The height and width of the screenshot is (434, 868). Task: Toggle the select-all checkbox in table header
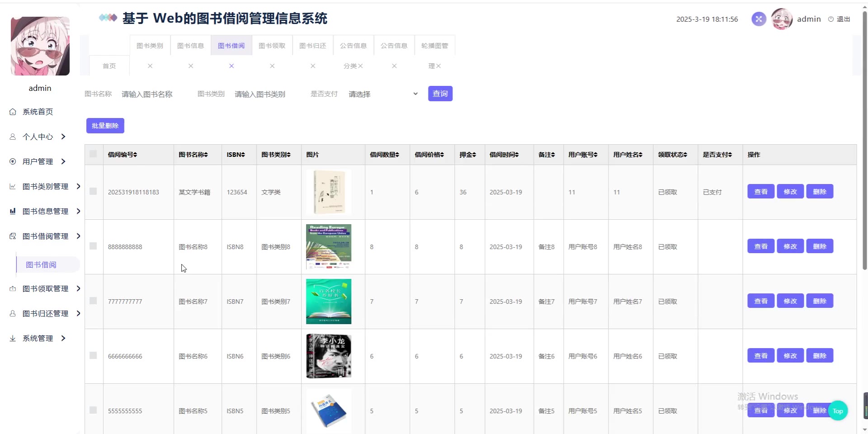pos(93,154)
